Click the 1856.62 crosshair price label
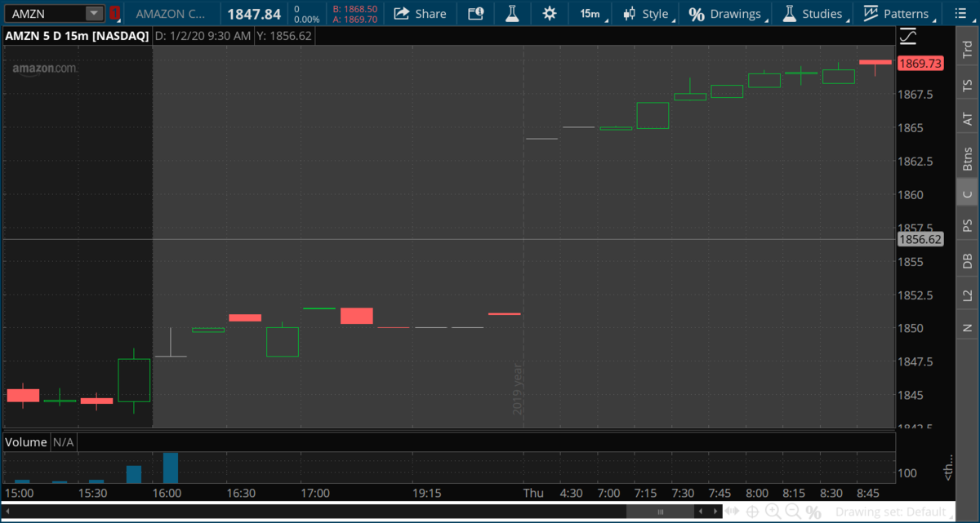Image resolution: width=980 pixels, height=523 pixels. tap(920, 239)
